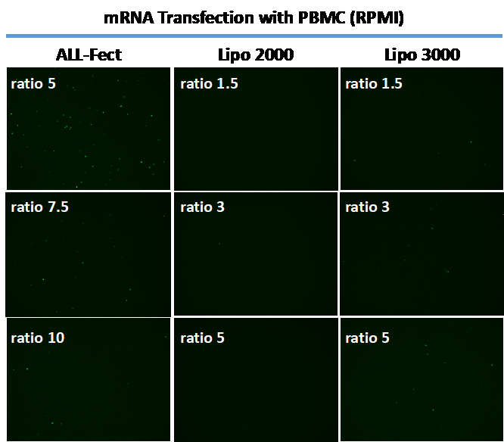Open the ratio 10 fluorescence image

coord(88,386)
